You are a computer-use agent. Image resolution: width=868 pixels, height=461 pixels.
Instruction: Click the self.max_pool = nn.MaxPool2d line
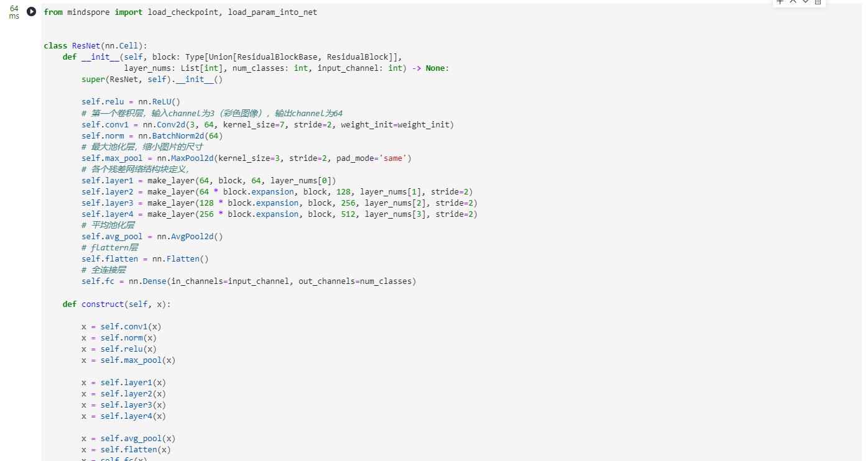coord(247,158)
